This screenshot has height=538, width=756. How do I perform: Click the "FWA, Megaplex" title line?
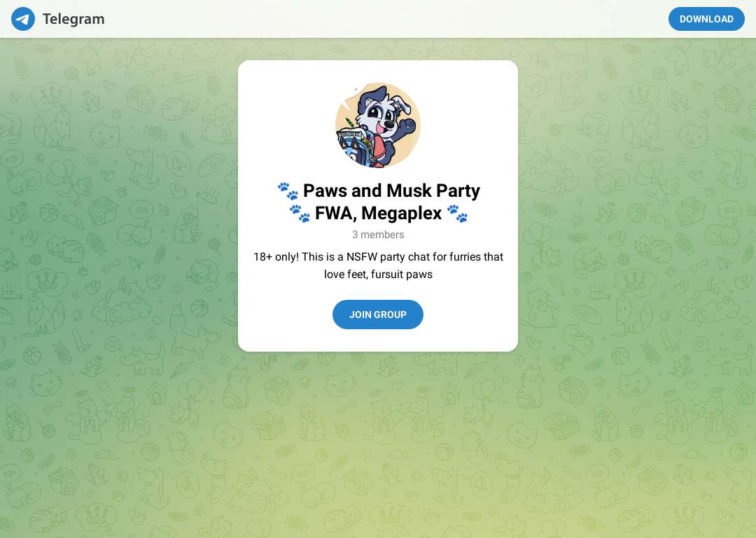coord(378,213)
